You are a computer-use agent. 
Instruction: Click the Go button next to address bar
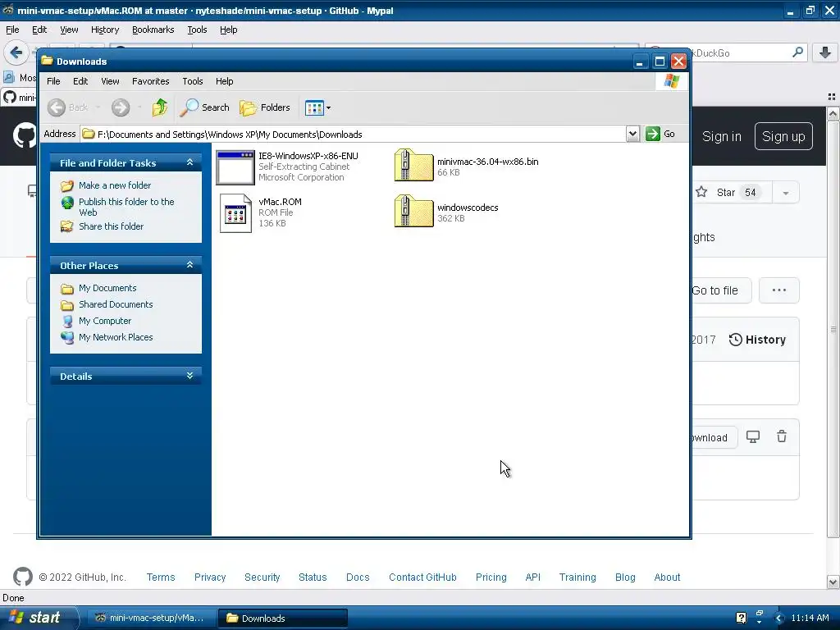pyautogui.click(x=660, y=134)
